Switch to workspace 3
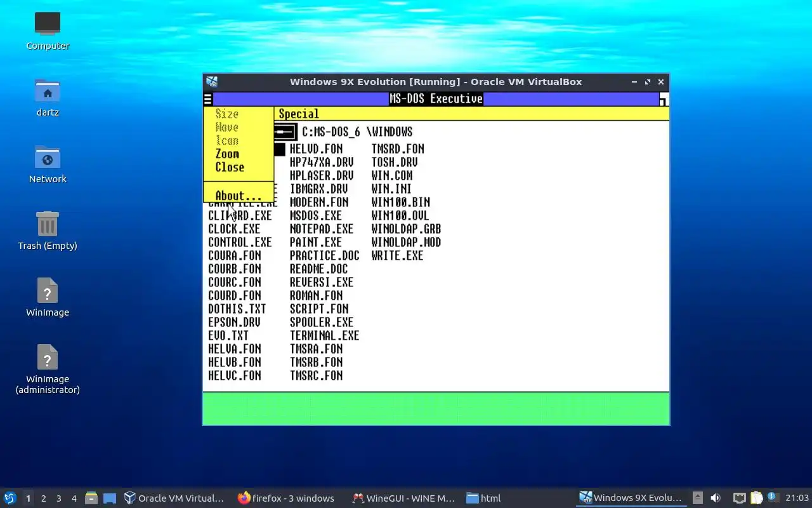This screenshot has height=508, width=812. click(x=58, y=498)
